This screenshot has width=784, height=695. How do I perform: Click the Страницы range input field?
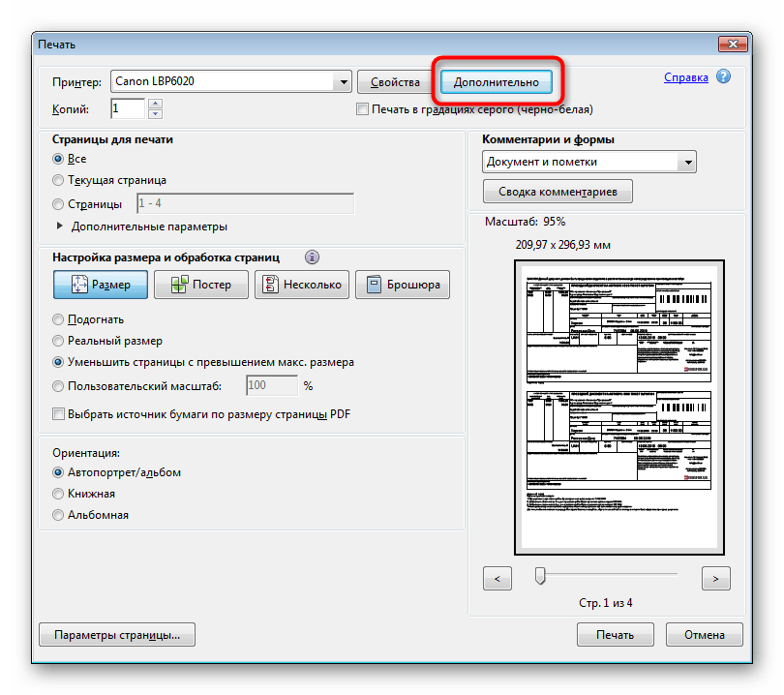[245, 203]
